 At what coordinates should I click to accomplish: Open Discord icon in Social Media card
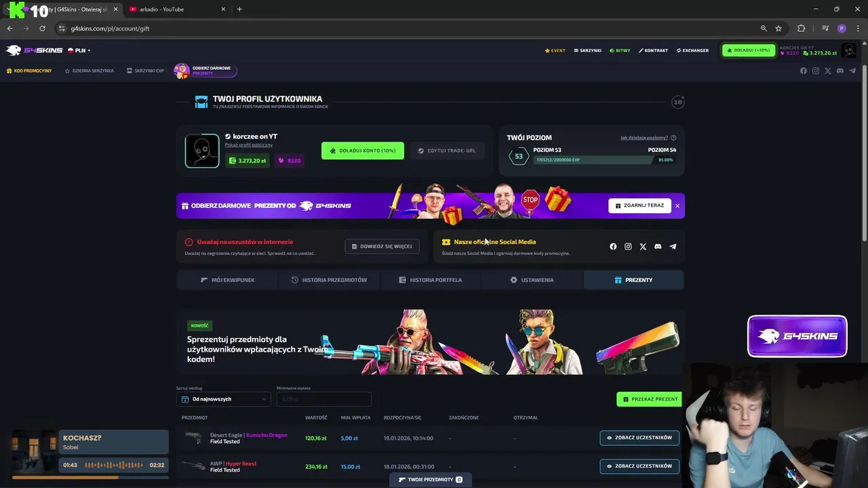pyautogui.click(x=658, y=247)
